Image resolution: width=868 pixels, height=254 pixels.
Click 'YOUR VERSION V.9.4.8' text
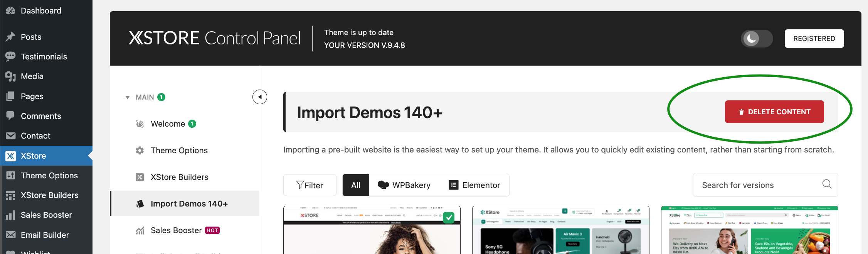click(364, 45)
